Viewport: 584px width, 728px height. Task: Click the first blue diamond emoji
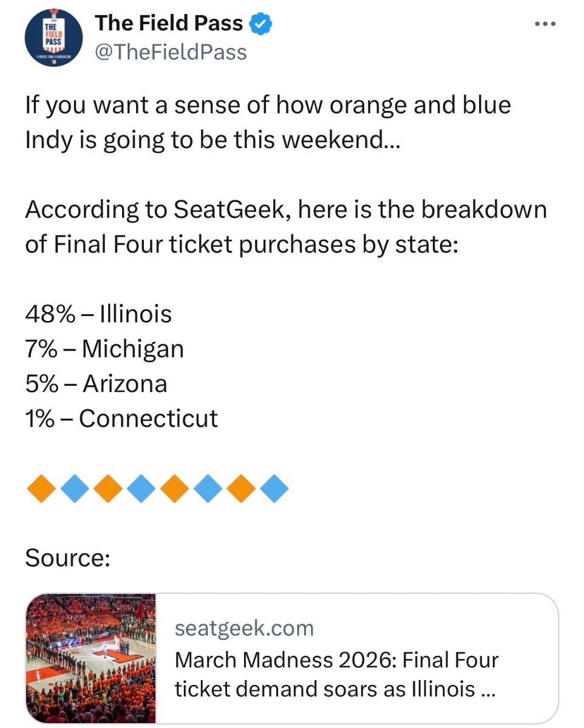pos(75,489)
